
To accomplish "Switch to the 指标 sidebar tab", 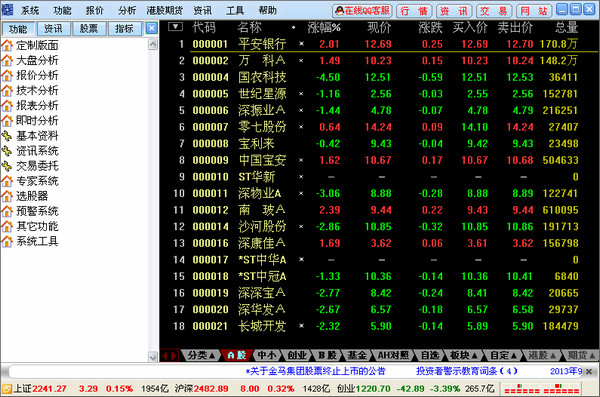I will click(124, 29).
